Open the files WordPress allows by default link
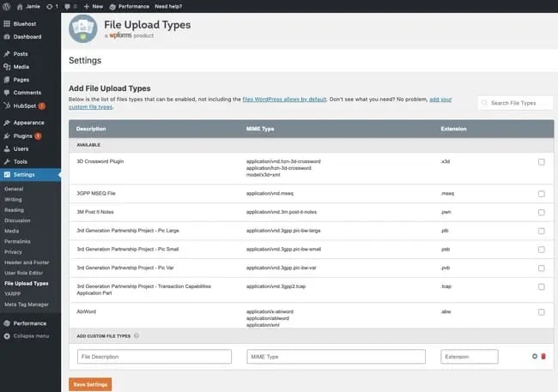Viewport: 558px width, 392px height. click(284, 100)
